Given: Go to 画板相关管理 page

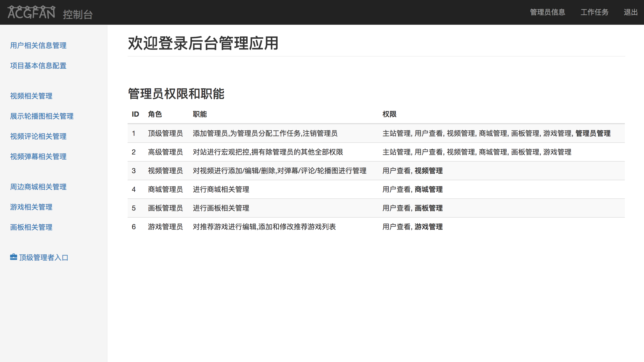Looking at the screenshot, I should (x=31, y=227).
